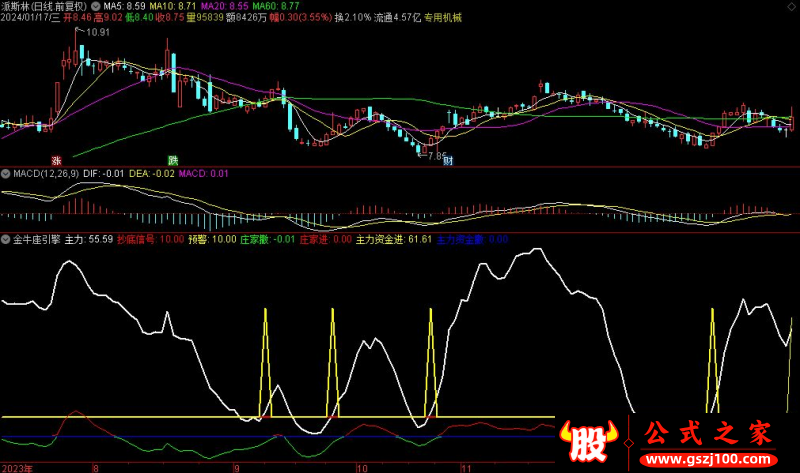Click the 金牛庄引擎 indicator name label

tap(36, 240)
